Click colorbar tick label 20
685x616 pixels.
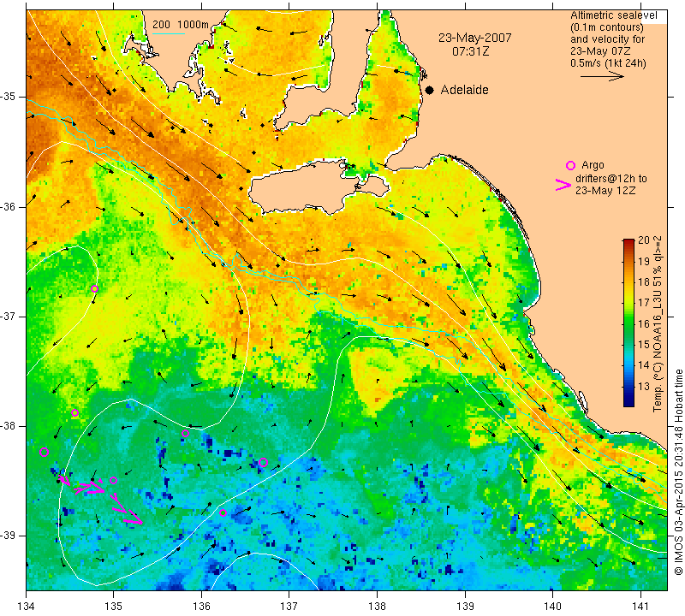pyautogui.click(x=644, y=240)
